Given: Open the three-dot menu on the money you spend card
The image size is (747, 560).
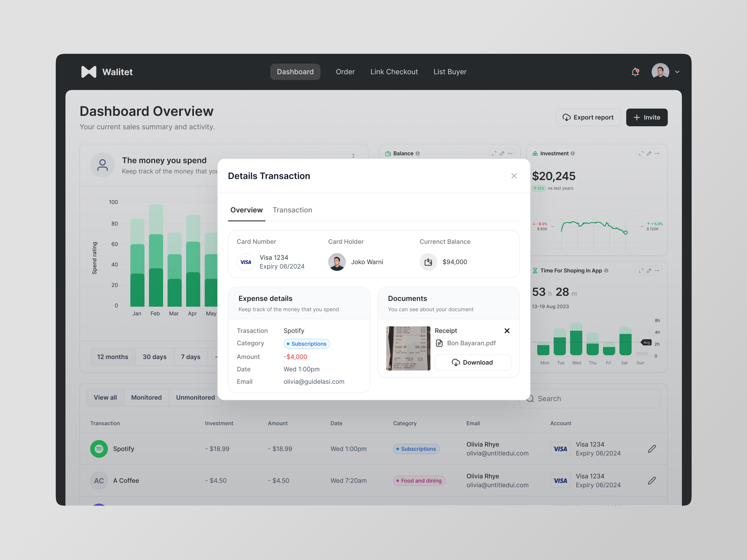Looking at the screenshot, I should 353,156.
